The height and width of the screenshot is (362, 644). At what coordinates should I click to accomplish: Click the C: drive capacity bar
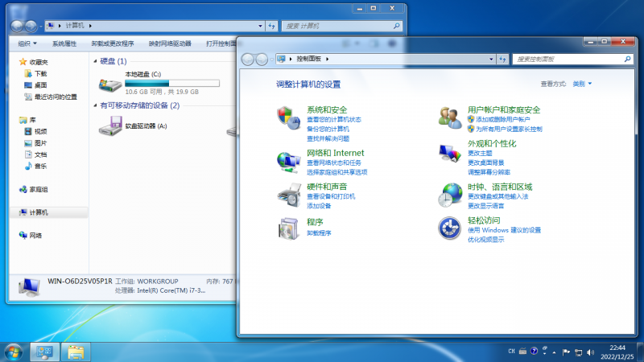tap(172, 84)
